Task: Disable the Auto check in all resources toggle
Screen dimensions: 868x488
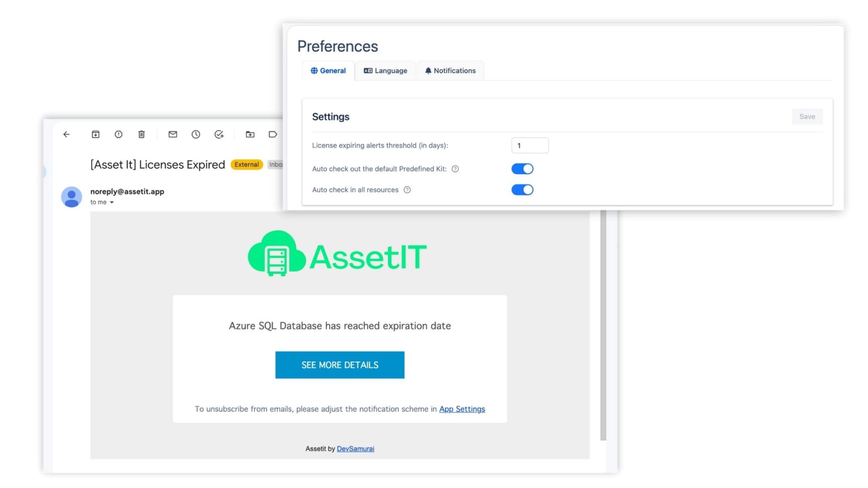Action: point(522,189)
